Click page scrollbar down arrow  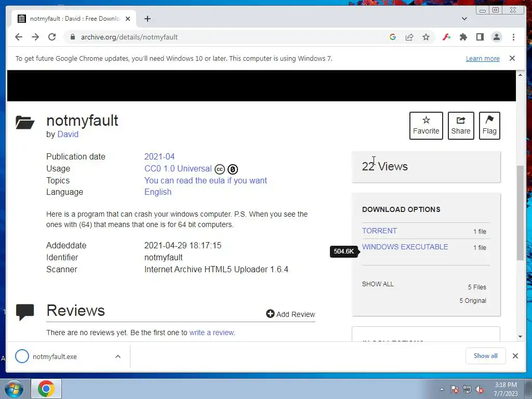[520, 337]
